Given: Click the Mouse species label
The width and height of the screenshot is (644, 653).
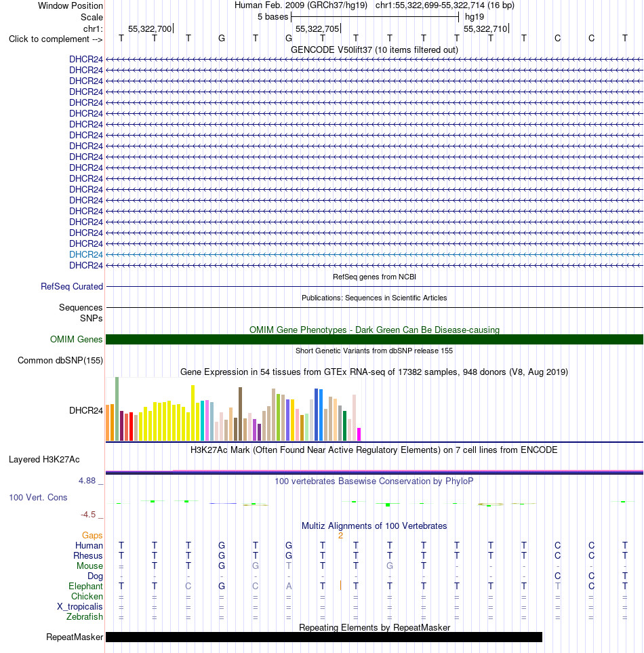Looking at the screenshot, I should (x=89, y=566).
